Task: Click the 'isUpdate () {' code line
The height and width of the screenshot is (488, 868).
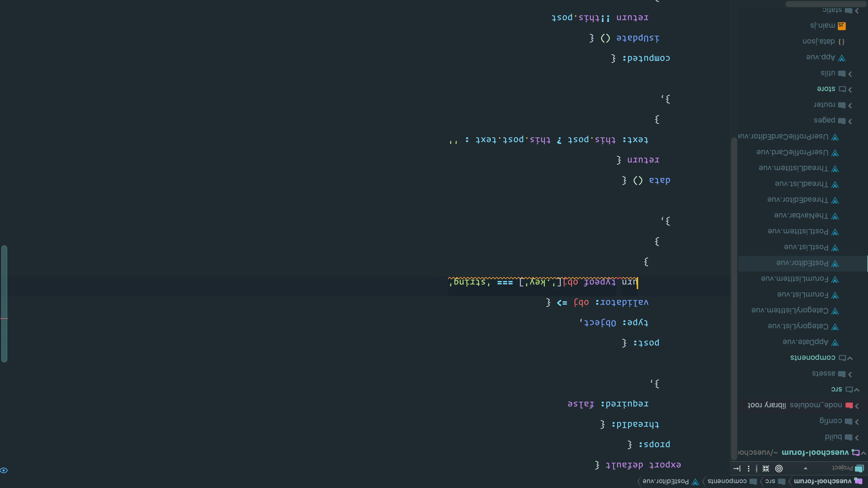Action: pos(624,38)
